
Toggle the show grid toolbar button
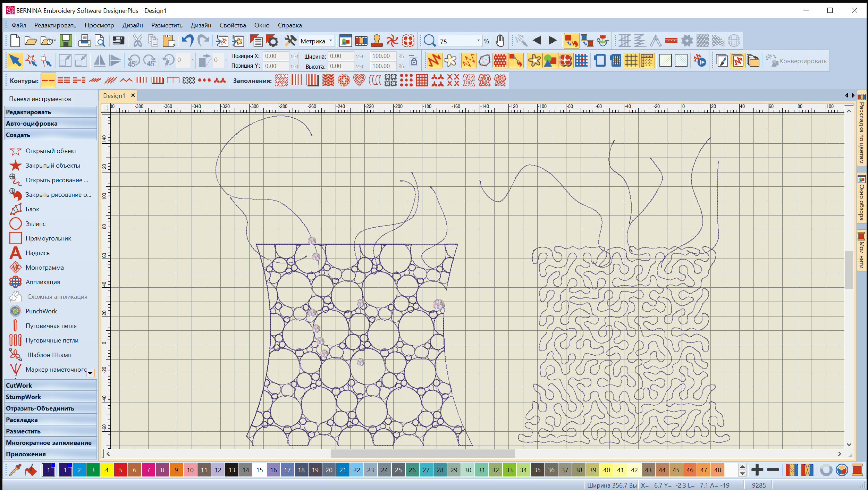coord(631,61)
